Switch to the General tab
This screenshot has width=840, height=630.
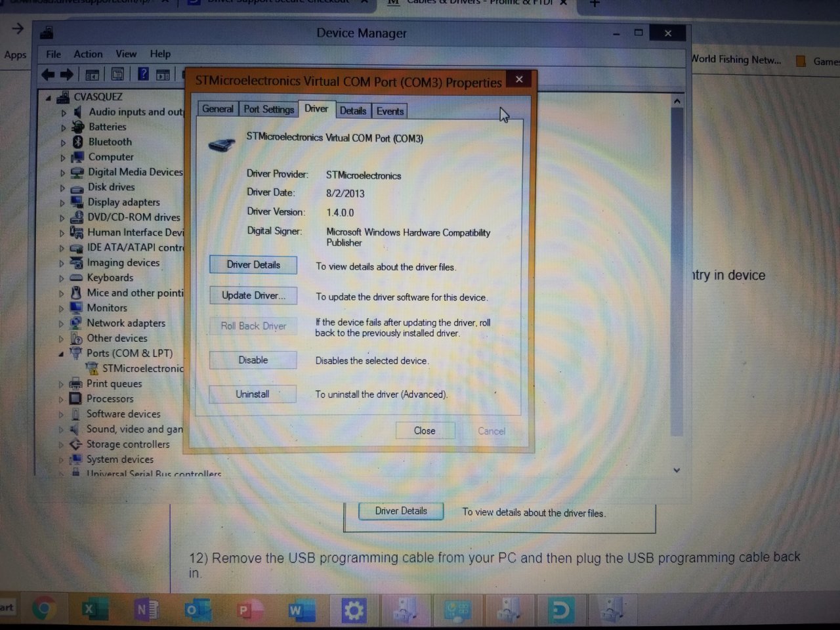tap(217, 109)
